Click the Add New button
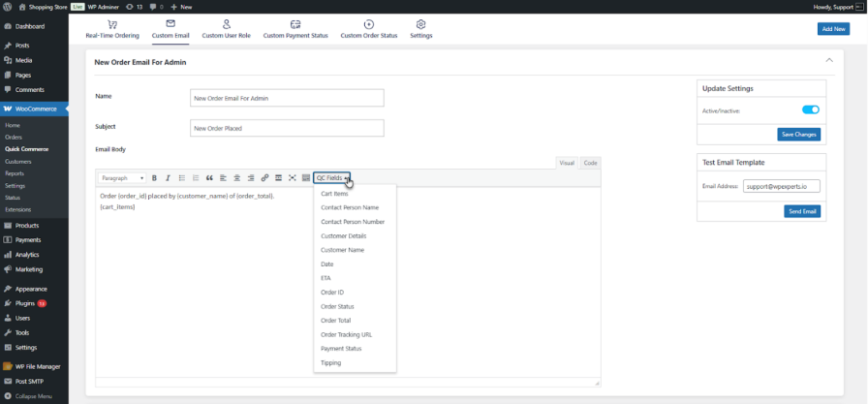The height and width of the screenshot is (404, 868). point(833,29)
